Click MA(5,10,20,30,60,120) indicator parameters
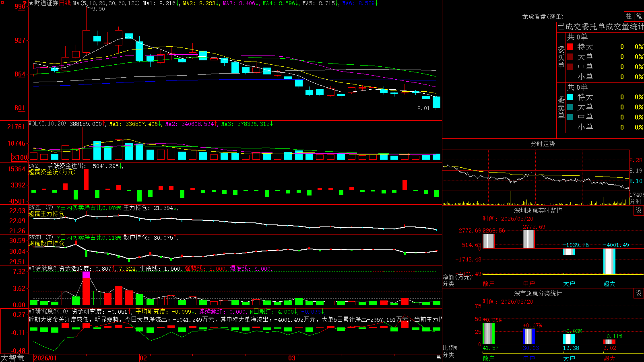The height and width of the screenshot is (362, 644). click(x=106, y=3)
